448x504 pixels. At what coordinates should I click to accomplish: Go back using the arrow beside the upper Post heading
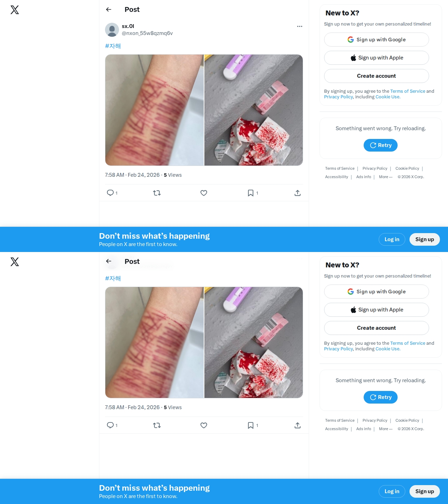pyautogui.click(x=108, y=9)
